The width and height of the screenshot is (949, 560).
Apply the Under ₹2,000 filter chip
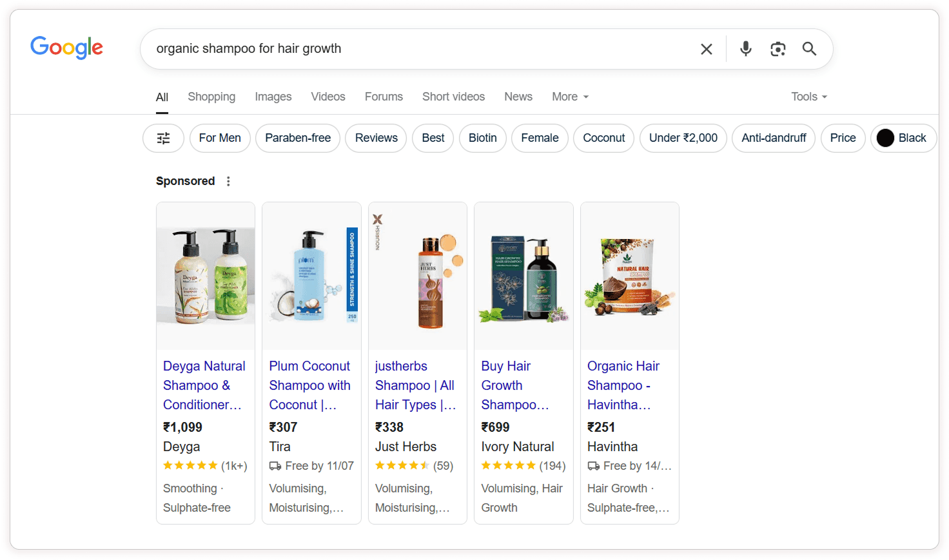point(683,138)
